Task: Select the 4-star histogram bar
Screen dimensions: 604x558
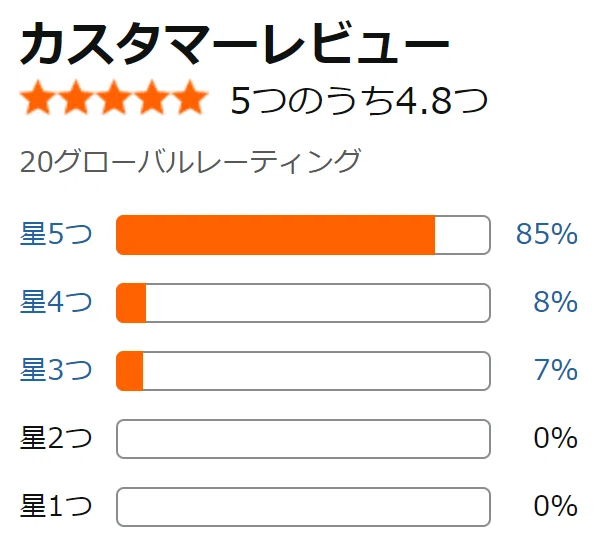Action: (303, 303)
